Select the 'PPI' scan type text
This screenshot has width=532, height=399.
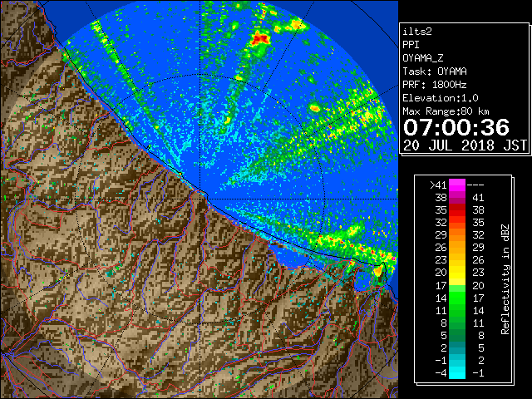[411, 45]
